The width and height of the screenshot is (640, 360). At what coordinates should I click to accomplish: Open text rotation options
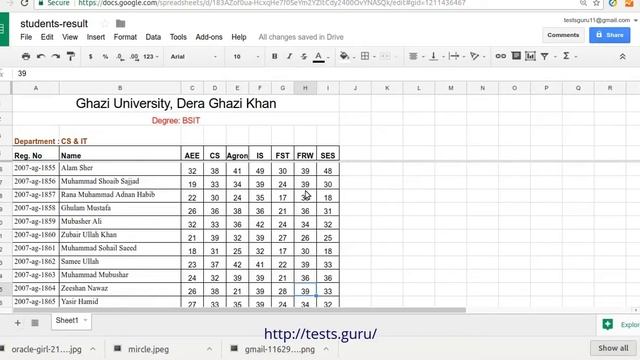tap(474, 56)
